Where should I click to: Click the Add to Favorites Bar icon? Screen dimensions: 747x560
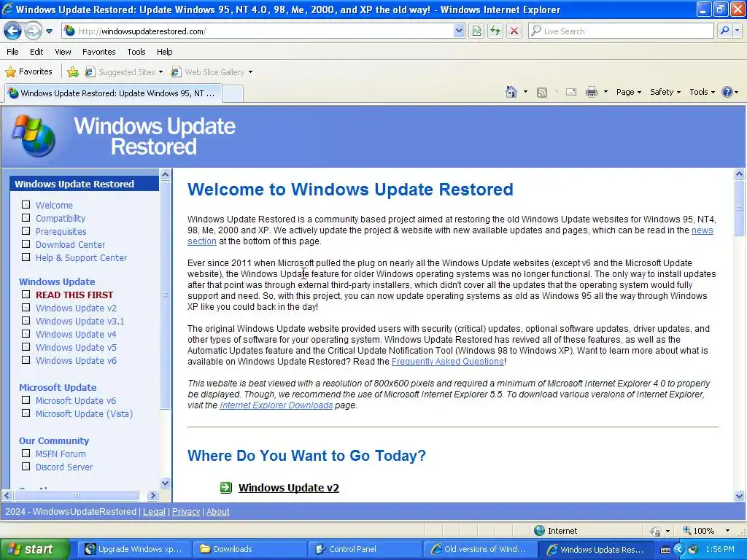click(x=73, y=72)
